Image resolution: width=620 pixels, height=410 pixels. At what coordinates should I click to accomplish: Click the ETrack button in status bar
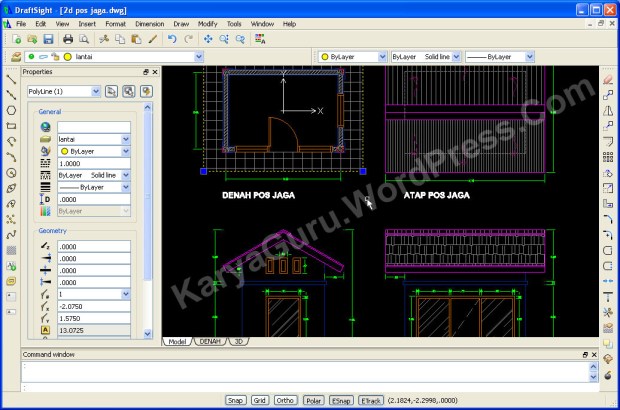(x=371, y=399)
